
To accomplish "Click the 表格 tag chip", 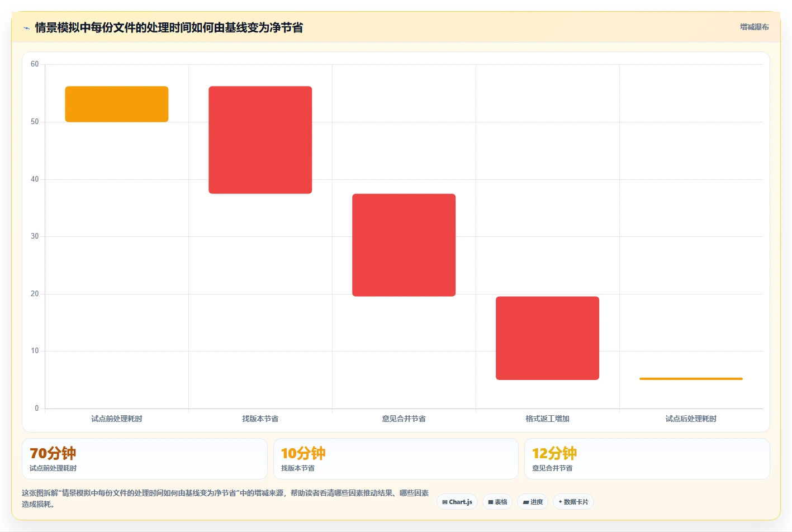I will 497,502.
